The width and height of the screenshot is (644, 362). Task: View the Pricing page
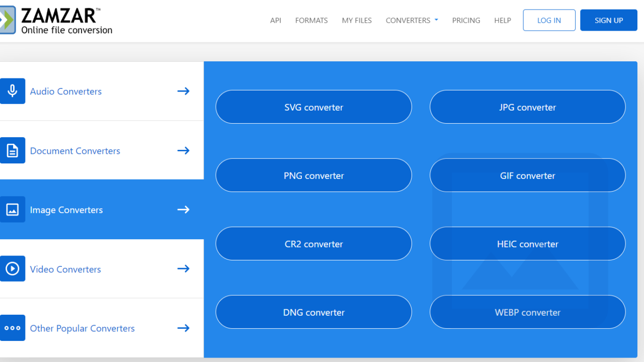click(466, 21)
